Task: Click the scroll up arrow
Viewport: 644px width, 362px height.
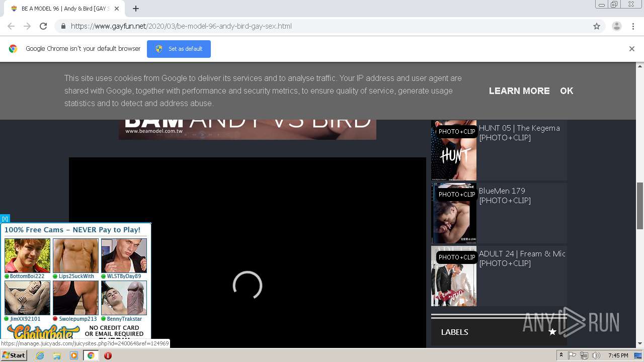Action: pos(640,66)
